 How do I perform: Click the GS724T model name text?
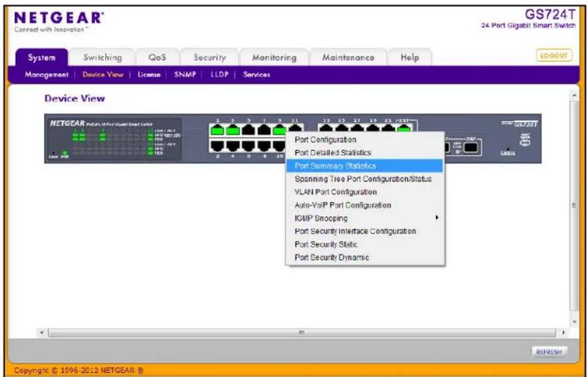coord(550,14)
